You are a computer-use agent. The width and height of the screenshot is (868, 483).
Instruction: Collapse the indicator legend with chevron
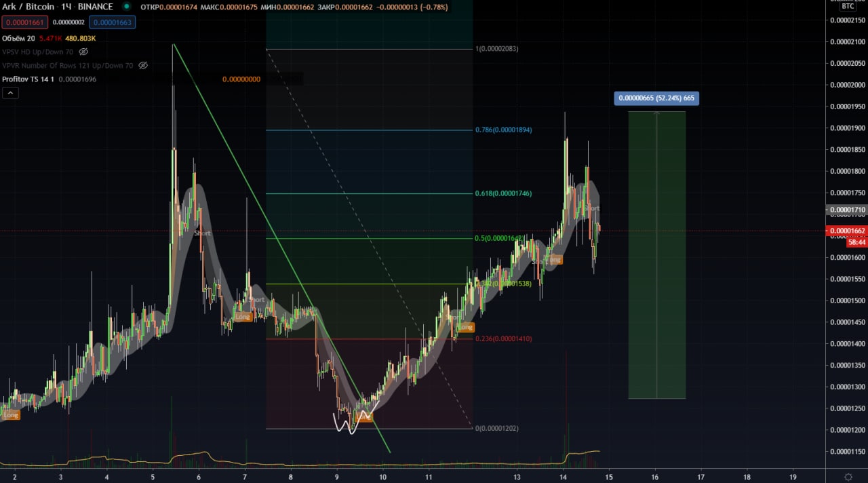pos(10,93)
